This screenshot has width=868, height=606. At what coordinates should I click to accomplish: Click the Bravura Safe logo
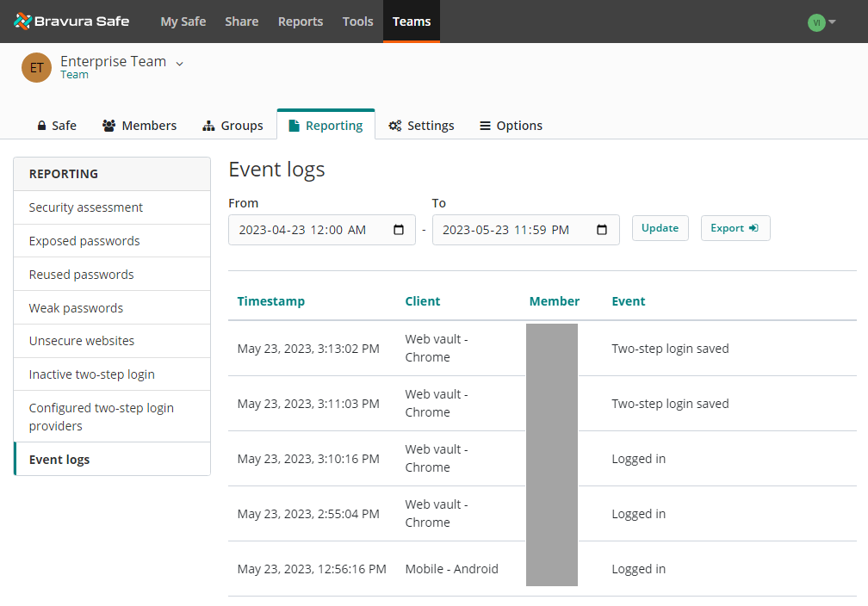[71, 22]
